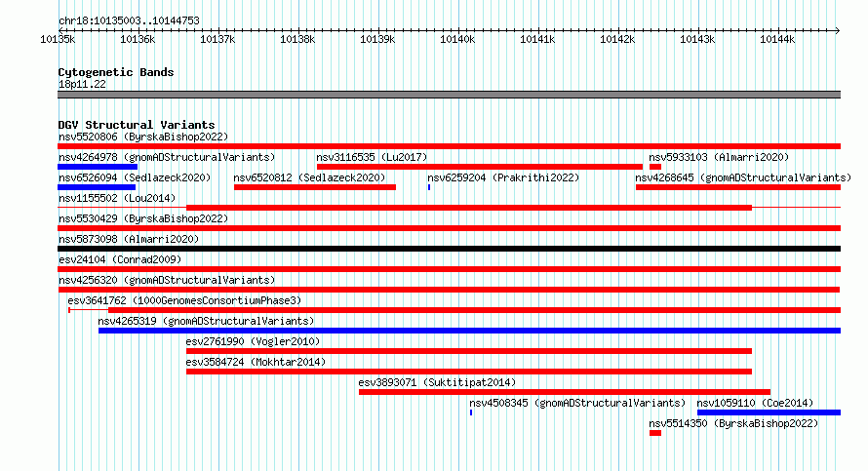
Task: Select the red bar under esv24104
Action: [449, 269]
